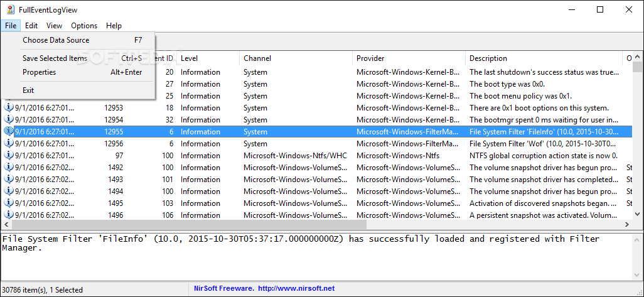
Task: Click the info icon of record 97
Action: click(9, 156)
